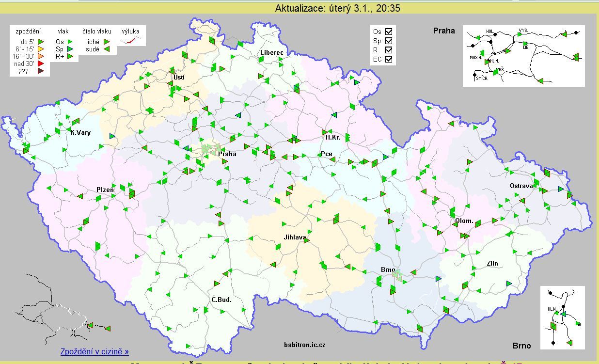Open the 'Zpoždění v cizině »' link
Screen dimensions: 599x364
(95, 351)
